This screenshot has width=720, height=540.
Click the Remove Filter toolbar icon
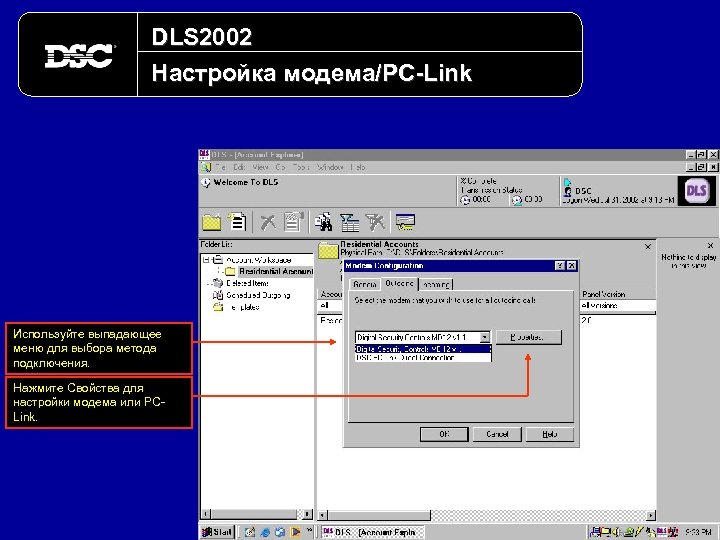(375, 223)
